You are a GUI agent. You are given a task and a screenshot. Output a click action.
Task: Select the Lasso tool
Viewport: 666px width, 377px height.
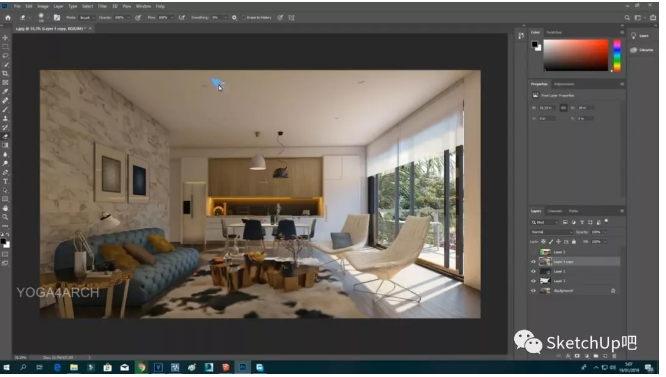tap(5, 56)
